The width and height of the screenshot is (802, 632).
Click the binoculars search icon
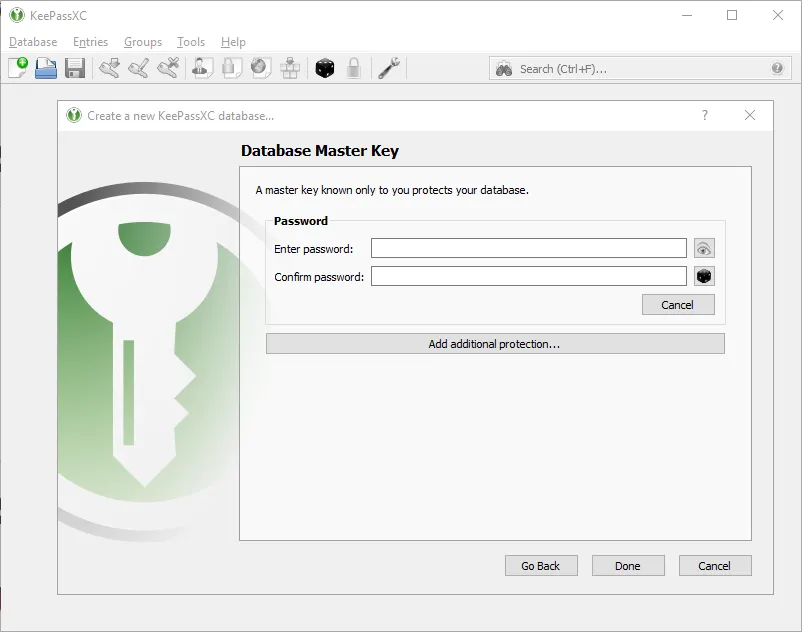point(504,69)
